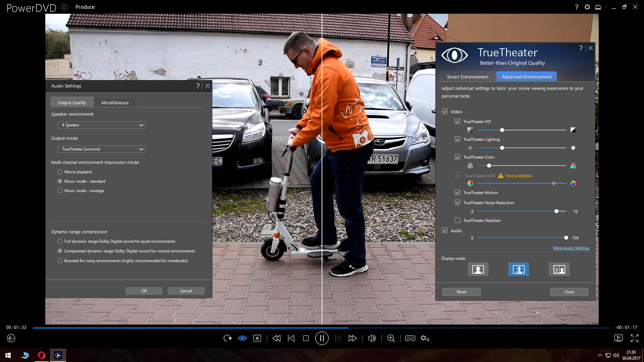Open Speaker environment dropdown
This screenshot has width=644, height=362.
pos(101,125)
